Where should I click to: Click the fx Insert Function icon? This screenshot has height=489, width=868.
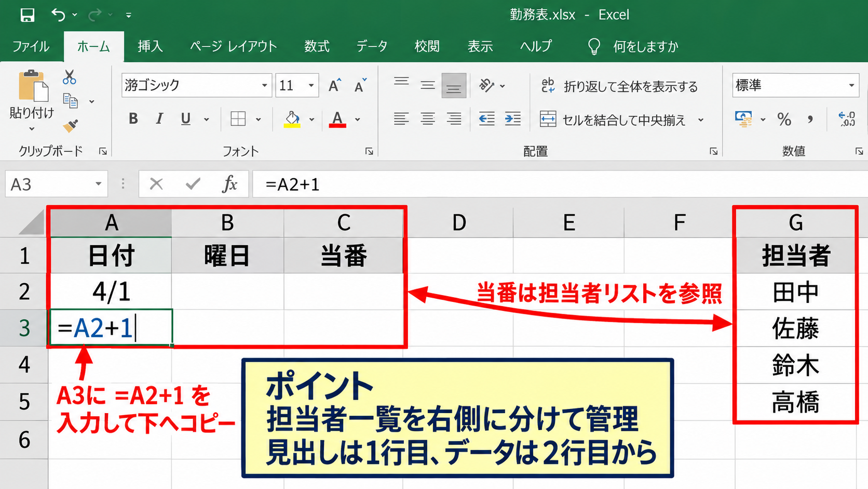(x=229, y=184)
